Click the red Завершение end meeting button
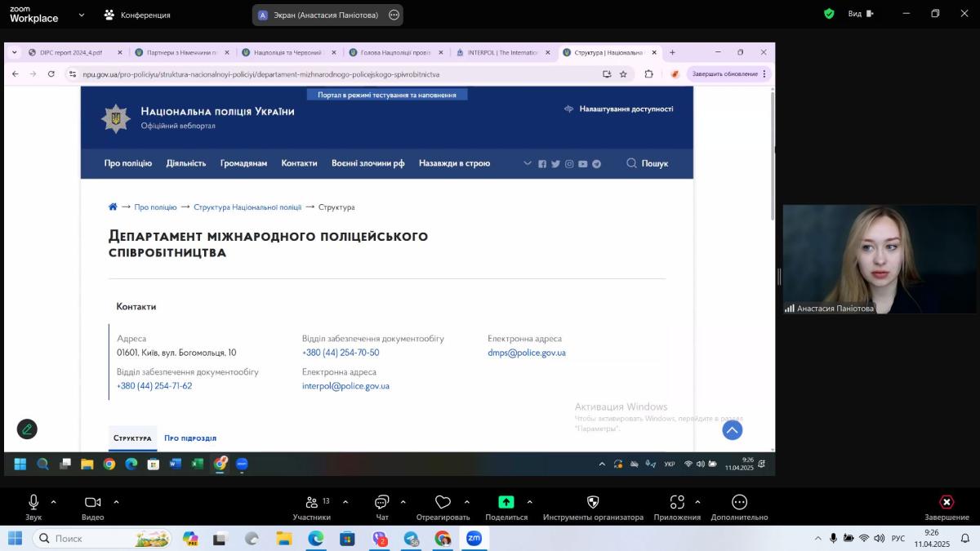 (947, 502)
